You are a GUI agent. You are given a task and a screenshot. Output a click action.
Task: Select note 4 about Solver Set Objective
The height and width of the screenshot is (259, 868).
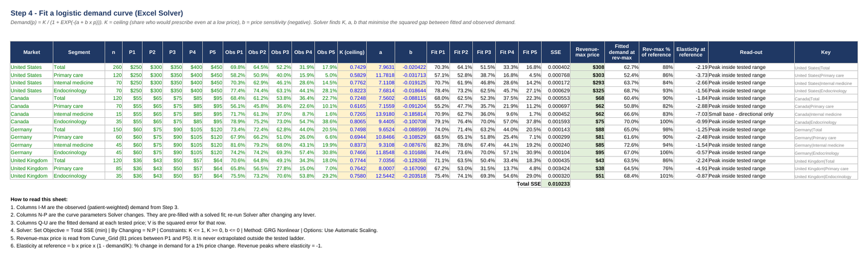click(194, 230)
